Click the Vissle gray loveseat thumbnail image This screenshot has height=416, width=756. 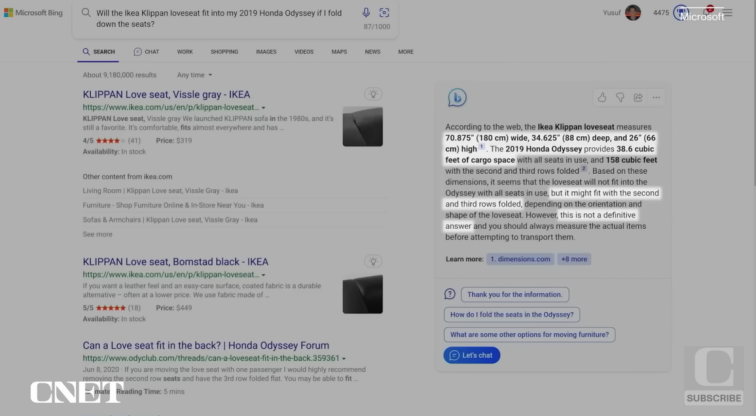(x=362, y=127)
